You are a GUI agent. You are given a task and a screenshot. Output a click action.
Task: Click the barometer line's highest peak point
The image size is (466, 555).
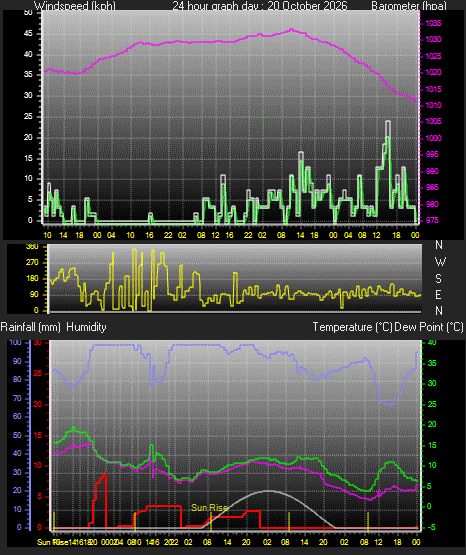click(292, 29)
